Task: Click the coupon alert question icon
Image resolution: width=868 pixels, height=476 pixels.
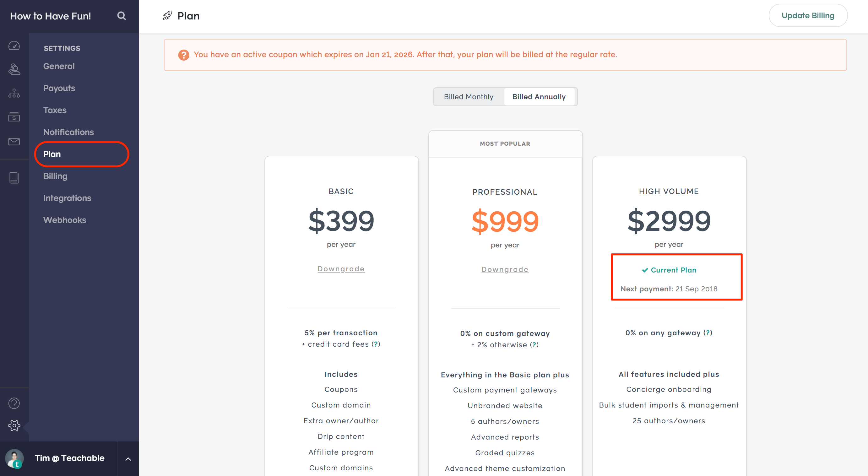Action: pos(184,55)
